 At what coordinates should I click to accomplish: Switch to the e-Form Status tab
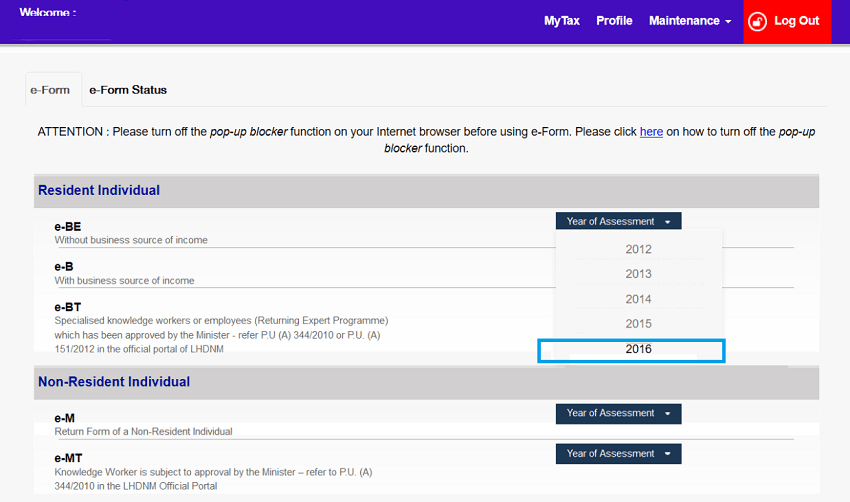tap(128, 90)
